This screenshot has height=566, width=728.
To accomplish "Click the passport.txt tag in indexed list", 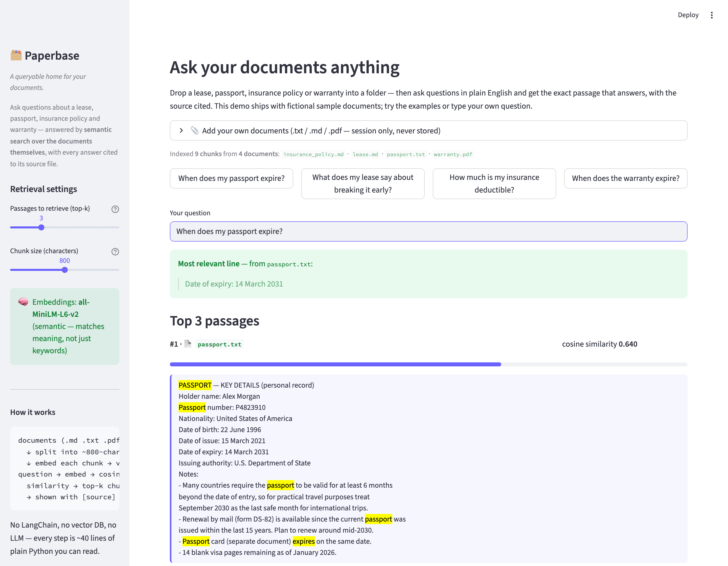I will [x=406, y=154].
